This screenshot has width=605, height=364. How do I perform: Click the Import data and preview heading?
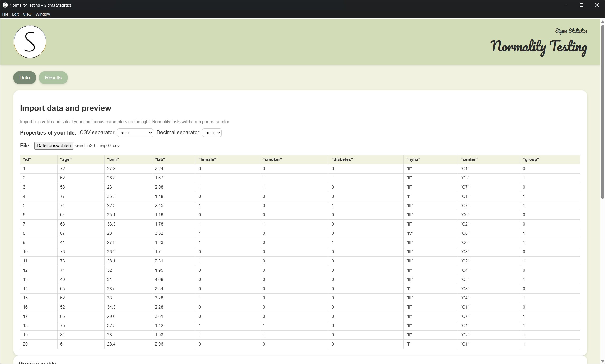coord(66,108)
